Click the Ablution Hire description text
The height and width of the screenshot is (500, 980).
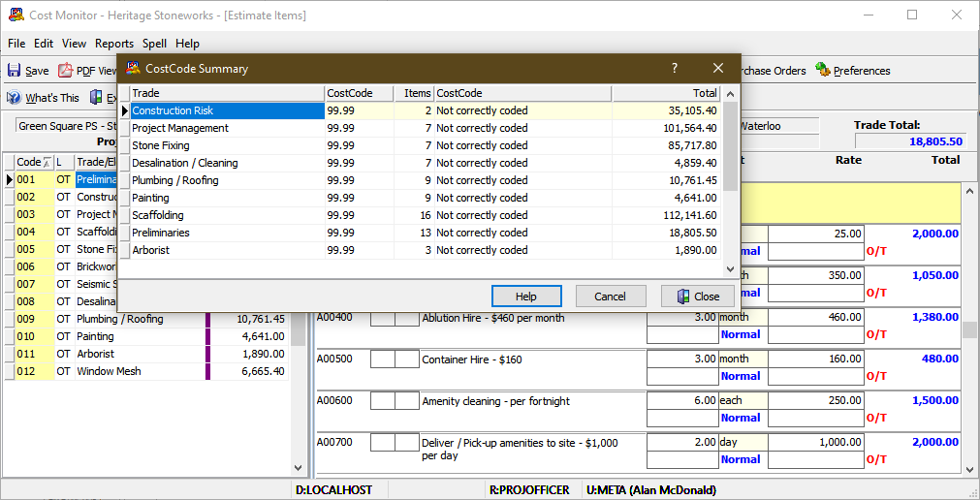(x=493, y=318)
